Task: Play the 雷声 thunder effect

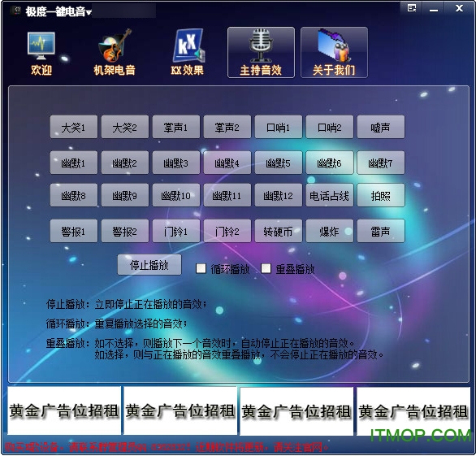Action: point(381,231)
